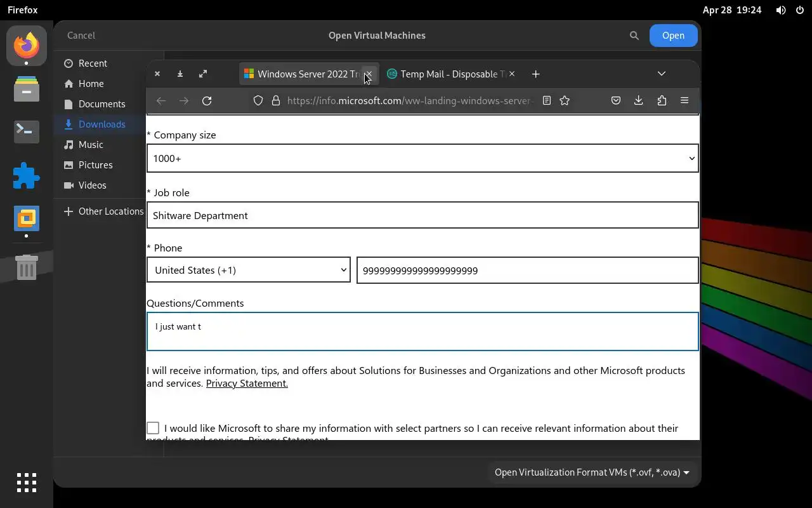
Task: Open Firefox hamburger application menu
Action: [x=684, y=100]
